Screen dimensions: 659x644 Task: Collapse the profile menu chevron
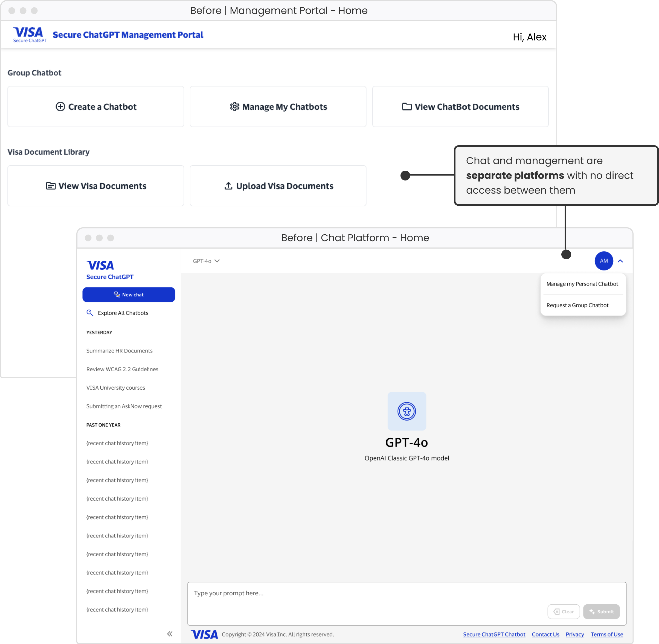click(620, 261)
